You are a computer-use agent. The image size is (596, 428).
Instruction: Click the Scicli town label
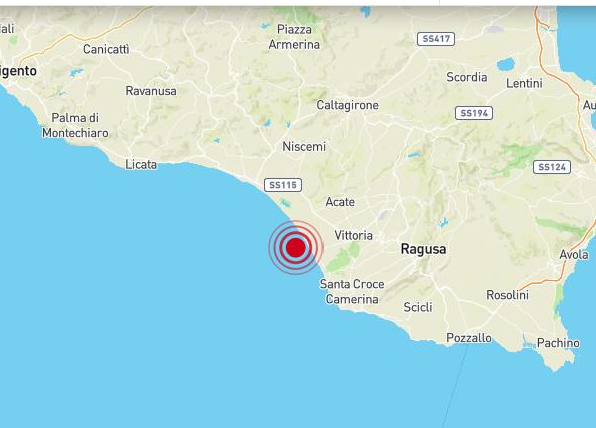(418, 307)
